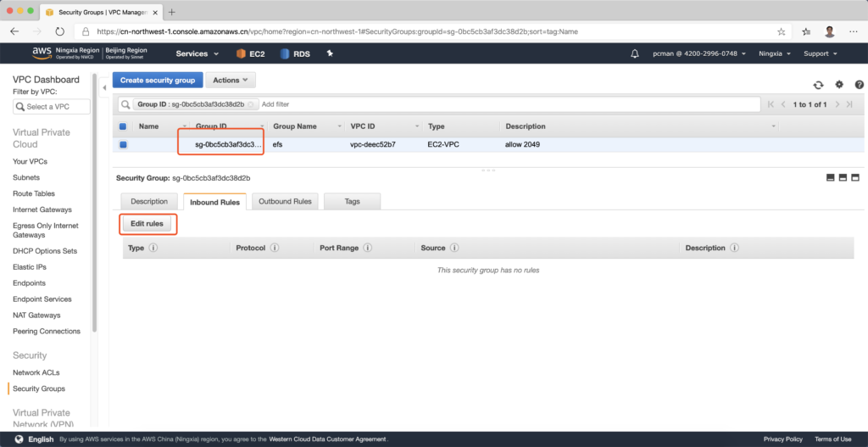Screen dimensions: 868x447
Task: Expand the Services menu
Action: [197, 53]
